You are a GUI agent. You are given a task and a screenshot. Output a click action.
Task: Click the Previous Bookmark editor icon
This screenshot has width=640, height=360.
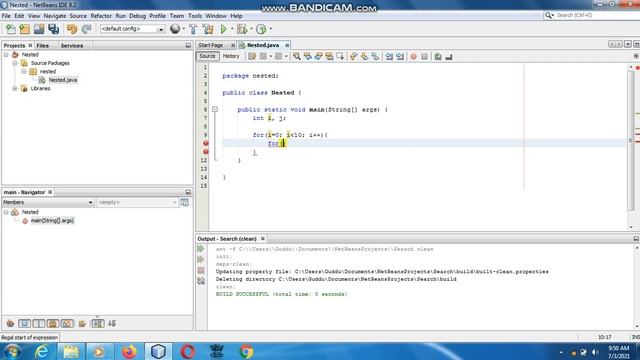(353, 56)
